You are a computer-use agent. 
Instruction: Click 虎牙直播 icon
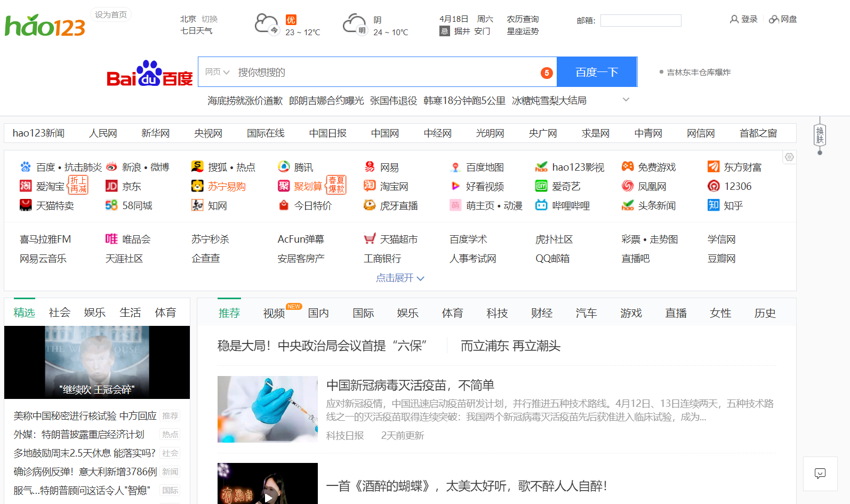(x=370, y=205)
